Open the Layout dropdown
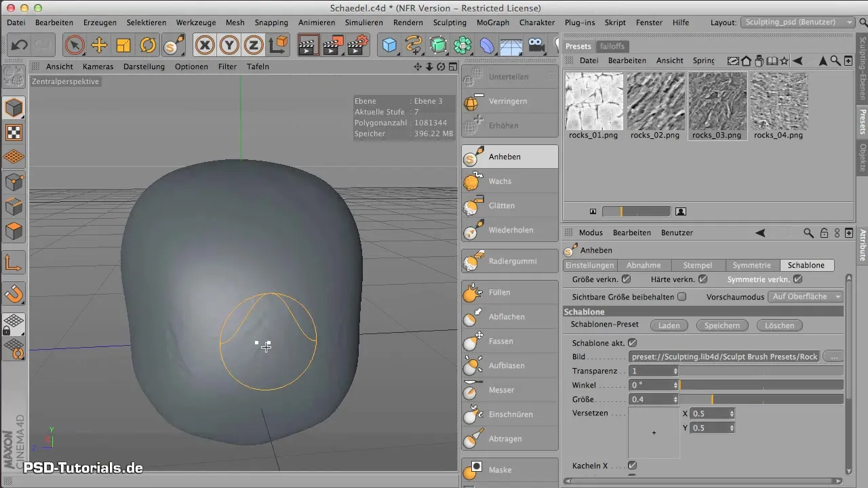Image resolution: width=868 pixels, height=488 pixels. (x=798, y=22)
